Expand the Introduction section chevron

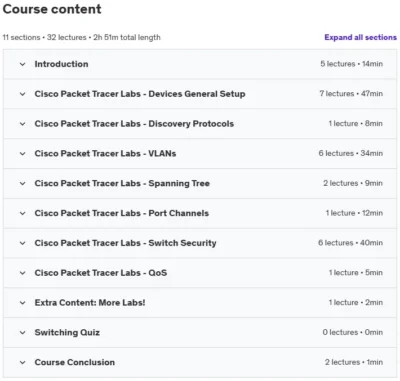[x=22, y=64]
